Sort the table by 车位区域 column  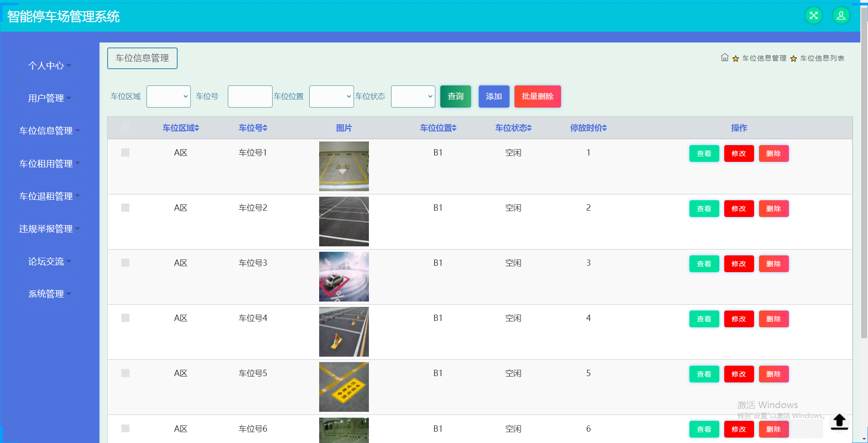pos(180,127)
